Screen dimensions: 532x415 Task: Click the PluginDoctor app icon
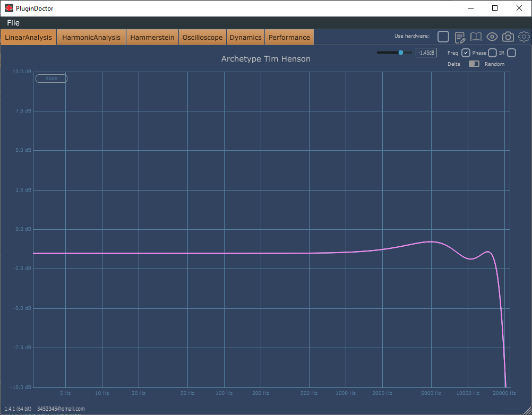pos(9,8)
